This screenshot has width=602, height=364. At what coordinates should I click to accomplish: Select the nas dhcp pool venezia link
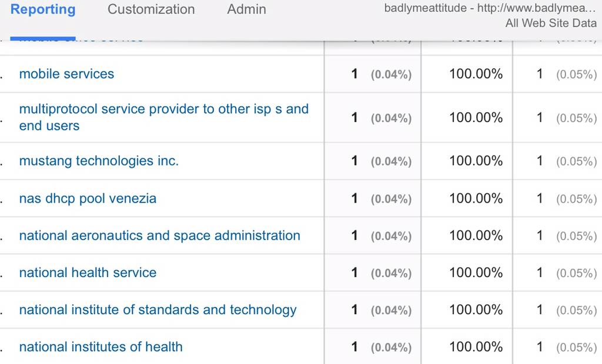[x=88, y=198]
